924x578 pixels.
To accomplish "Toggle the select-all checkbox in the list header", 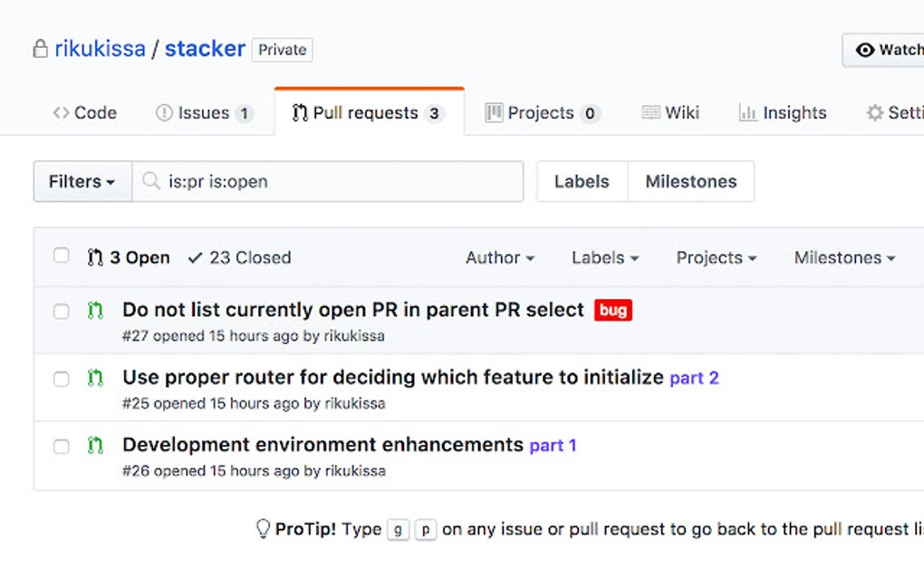I will [62, 255].
